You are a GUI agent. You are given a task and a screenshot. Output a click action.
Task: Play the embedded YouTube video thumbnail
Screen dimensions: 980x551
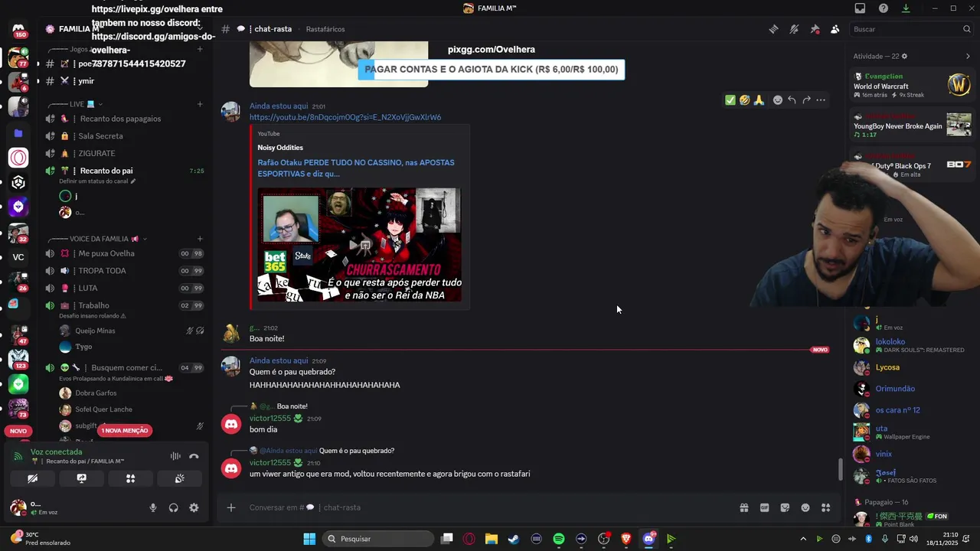coord(360,245)
